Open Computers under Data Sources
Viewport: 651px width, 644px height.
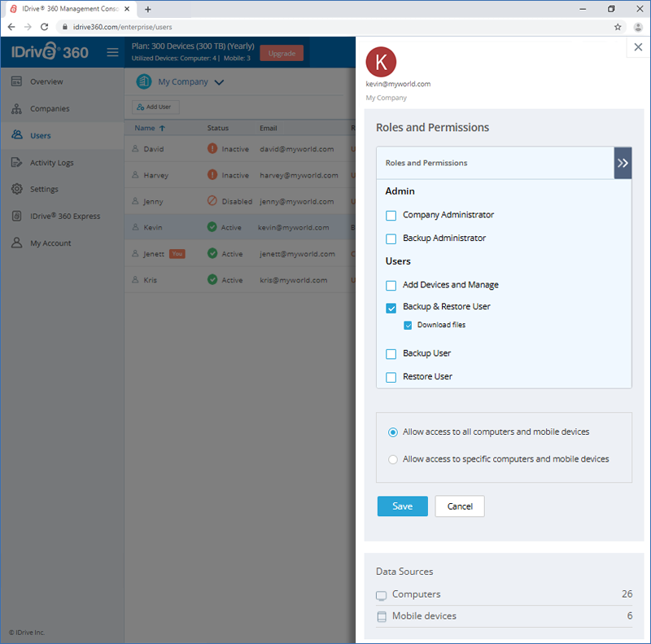tap(504, 594)
